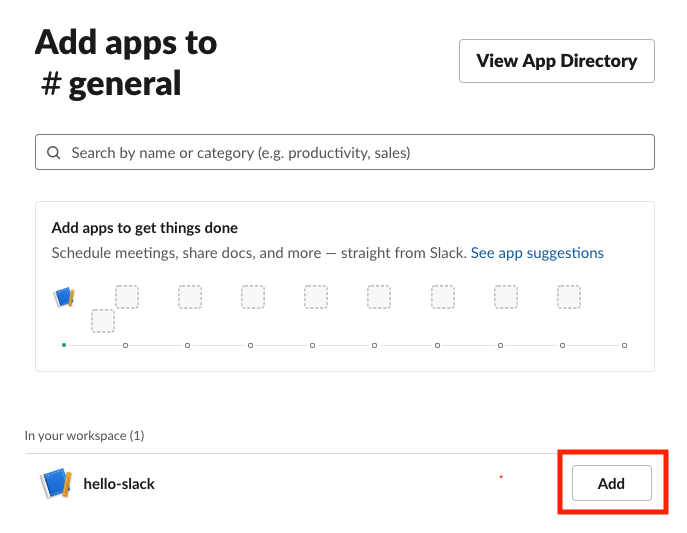Screen dimensions: 687x533
Task: Select the last dashed placeholder tile in carousel
Action: pos(569,297)
